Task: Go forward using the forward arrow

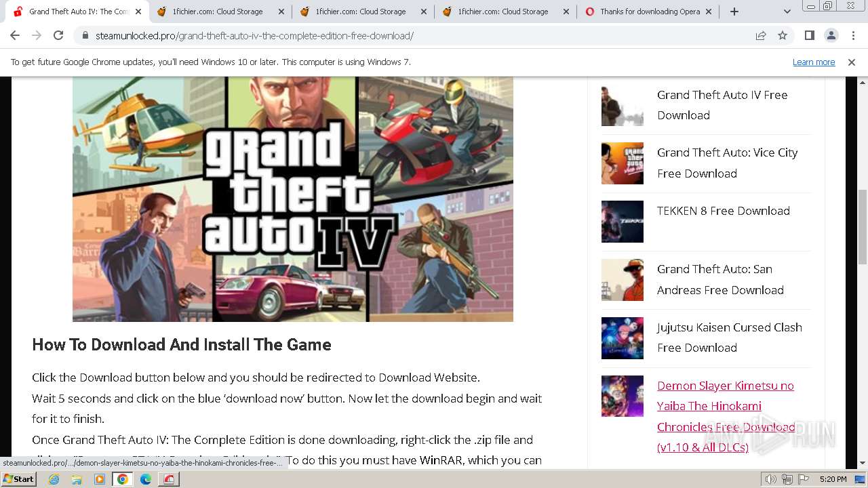Action: tap(37, 36)
